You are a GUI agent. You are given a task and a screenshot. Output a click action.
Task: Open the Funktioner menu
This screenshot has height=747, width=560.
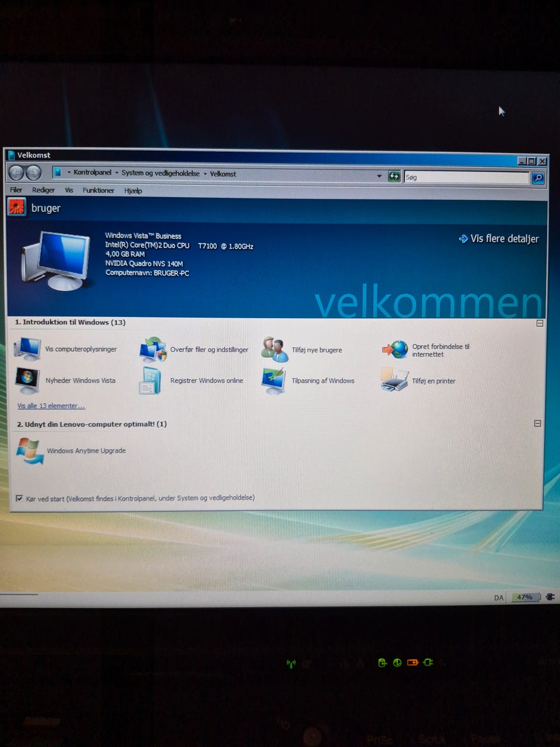(98, 190)
